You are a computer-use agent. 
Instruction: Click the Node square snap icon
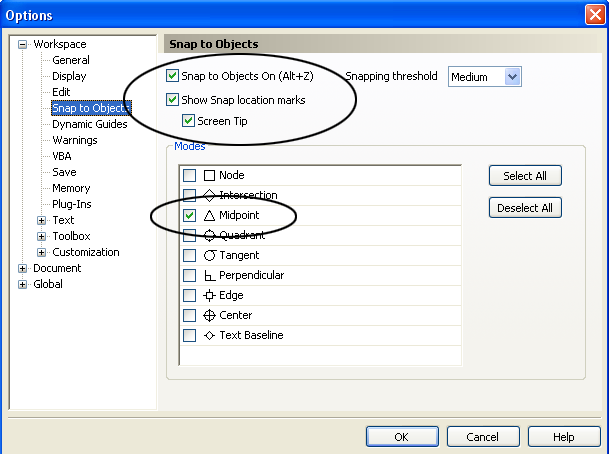209,176
